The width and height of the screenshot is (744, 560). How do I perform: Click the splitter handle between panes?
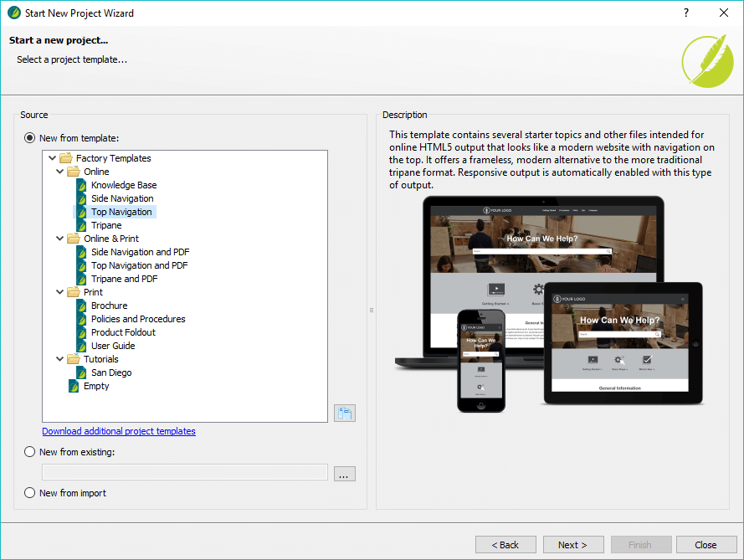372,311
